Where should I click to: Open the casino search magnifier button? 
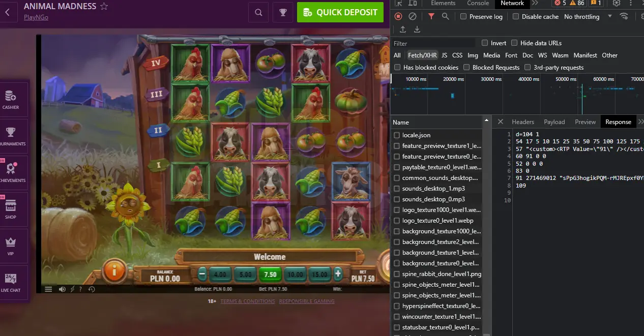(x=258, y=13)
